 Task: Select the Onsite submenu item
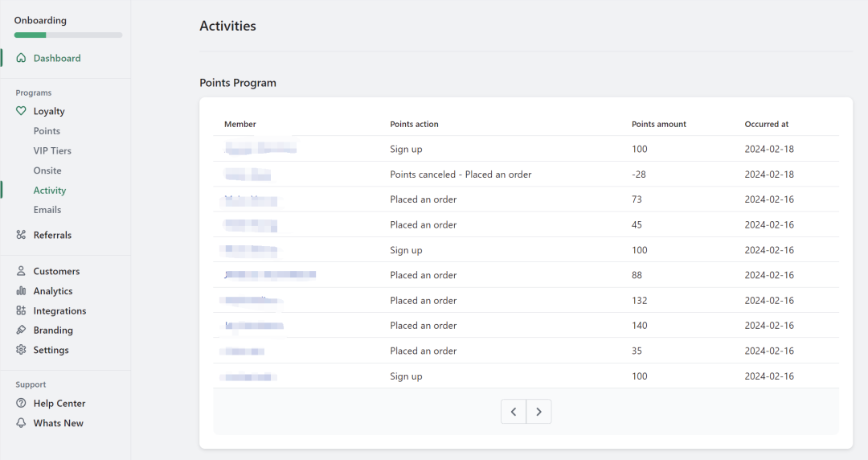pos(47,170)
